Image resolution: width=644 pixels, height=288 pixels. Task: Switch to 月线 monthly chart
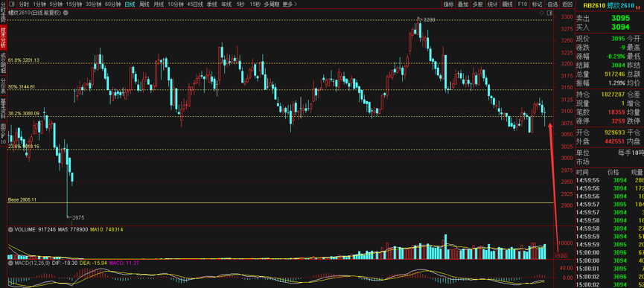tap(159, 4)
